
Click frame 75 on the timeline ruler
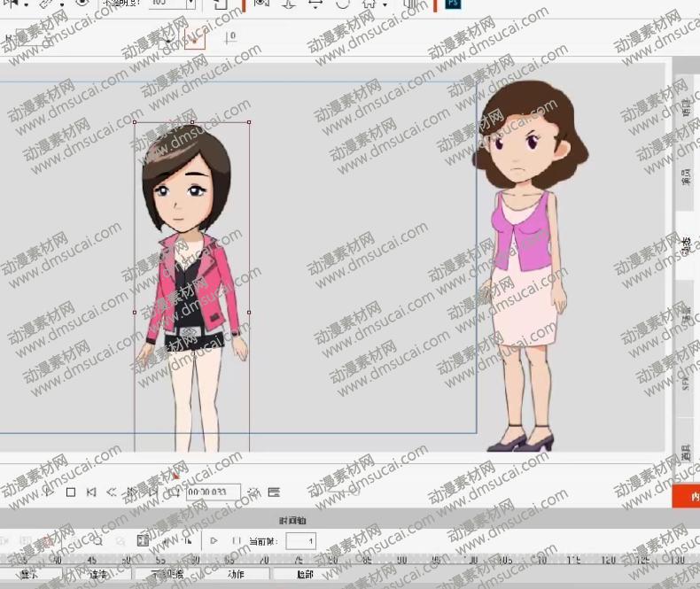pyautogui.click(x=299, y=560)
